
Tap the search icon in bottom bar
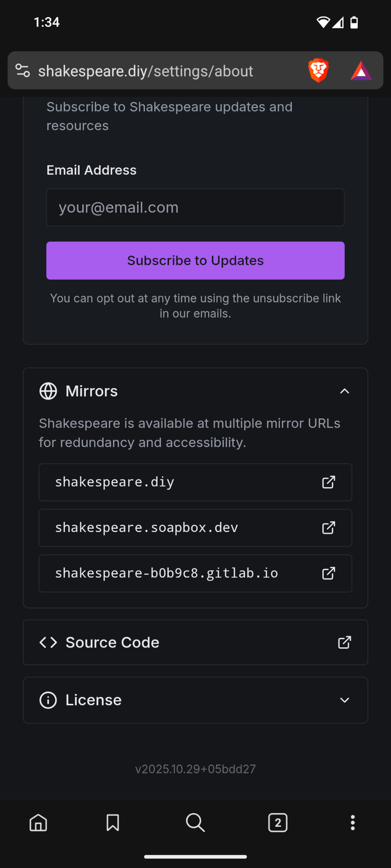pyautogui.click(x=195, y=823)
